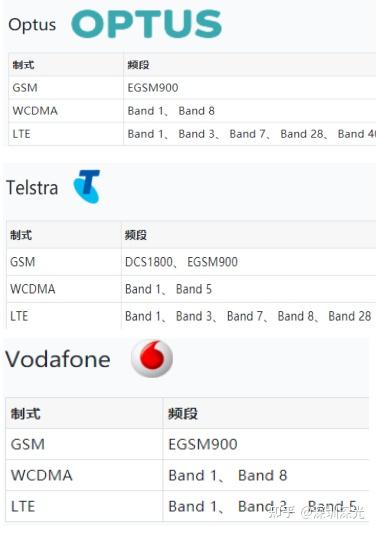Click the Telstra LTE row label

pyautogui.click(x=19, y=316)
